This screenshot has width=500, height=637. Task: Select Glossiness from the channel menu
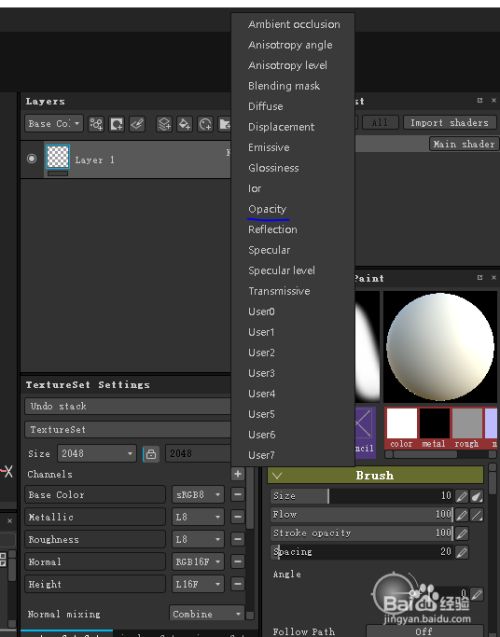(273, 168)
